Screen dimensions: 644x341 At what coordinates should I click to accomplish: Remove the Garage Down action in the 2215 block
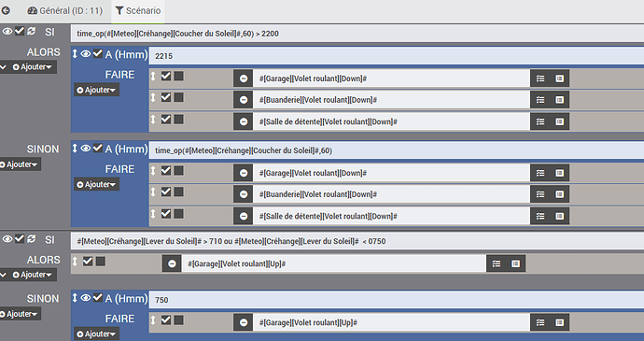pyautogui.click(x=244, y=78)
